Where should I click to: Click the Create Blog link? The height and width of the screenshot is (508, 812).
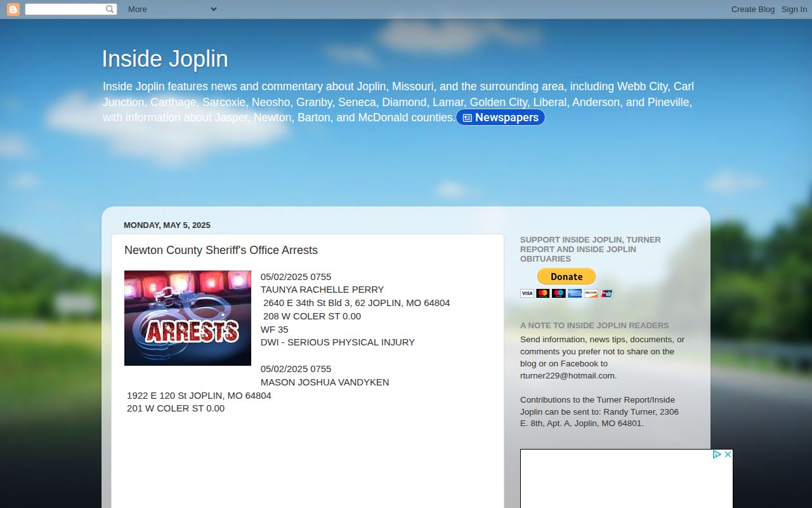tap(753, 9)
